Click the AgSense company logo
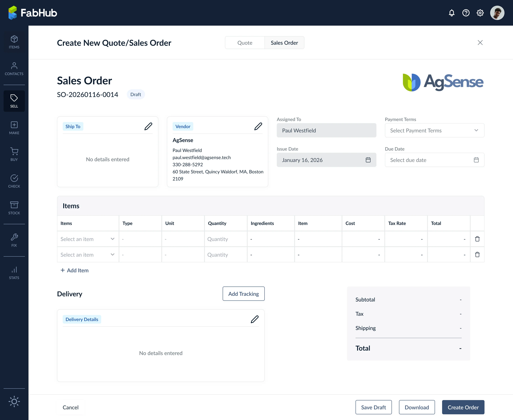The width and height of the screenshot is (513, 420). pos(443,82)
